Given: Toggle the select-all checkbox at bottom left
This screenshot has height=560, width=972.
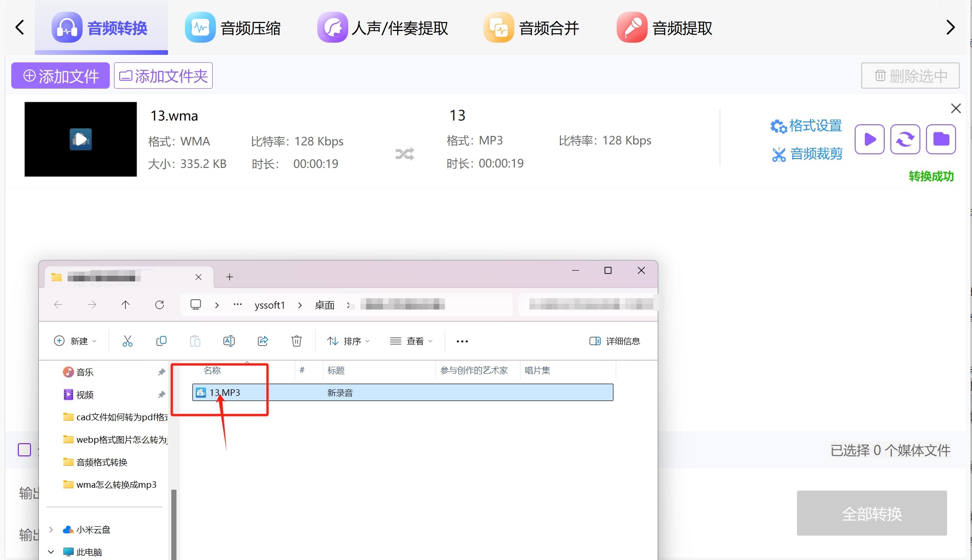Looking at the screenshot, I should tap(24, 450).
